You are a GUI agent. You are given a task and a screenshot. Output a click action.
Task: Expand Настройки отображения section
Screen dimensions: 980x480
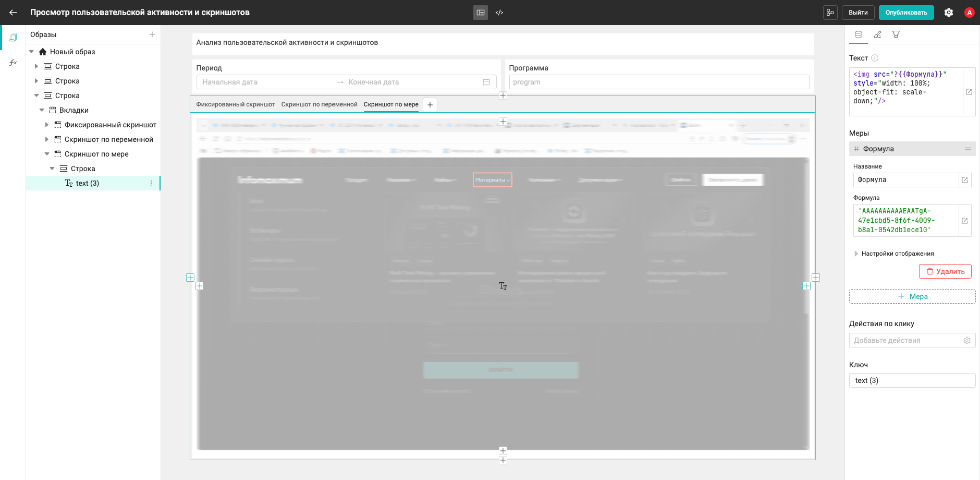895,254
